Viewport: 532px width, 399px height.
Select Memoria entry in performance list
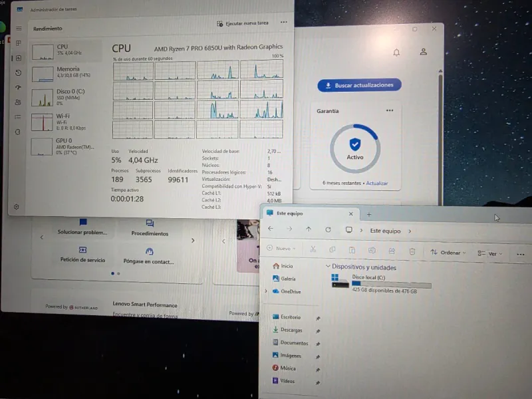[66, 73]
